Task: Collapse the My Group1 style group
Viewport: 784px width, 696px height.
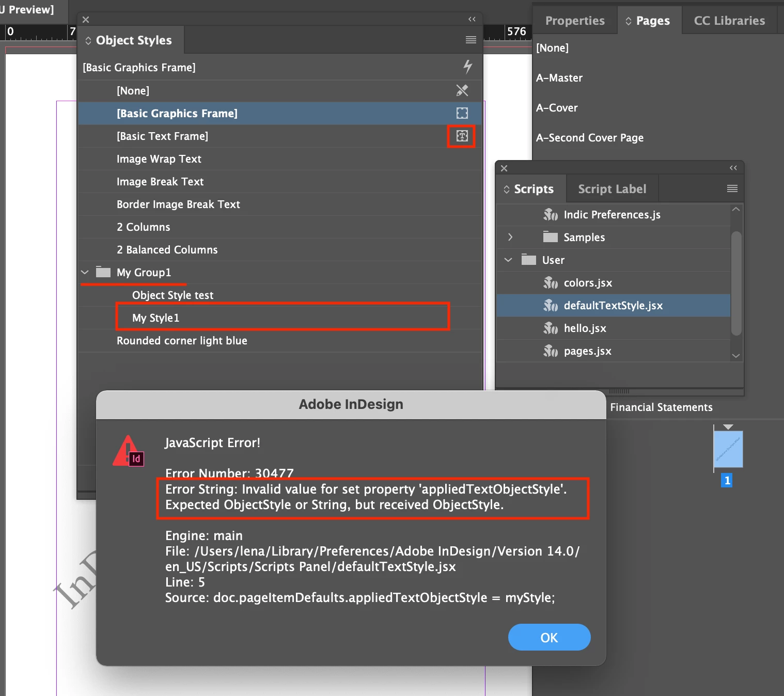Action: point(85,272)
